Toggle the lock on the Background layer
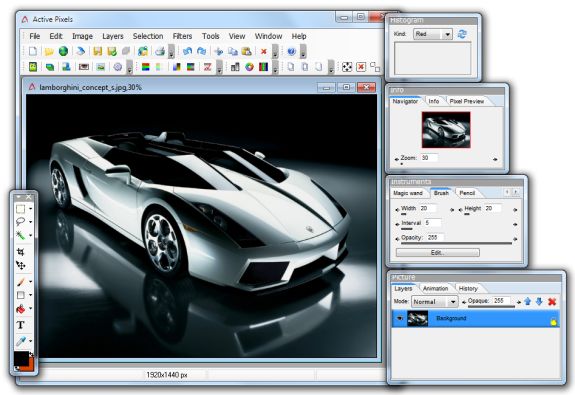Screen dimensions: 575x395 coord(554,322)
